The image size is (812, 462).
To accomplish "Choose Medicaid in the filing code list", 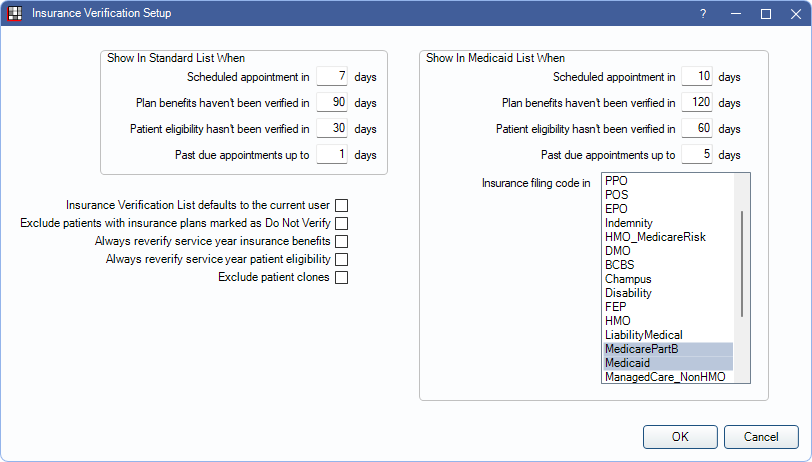I will 668,363.
